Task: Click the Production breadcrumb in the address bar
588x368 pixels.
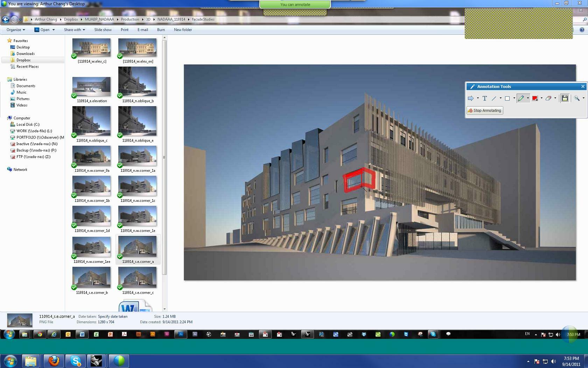Action: pos(130,19)
